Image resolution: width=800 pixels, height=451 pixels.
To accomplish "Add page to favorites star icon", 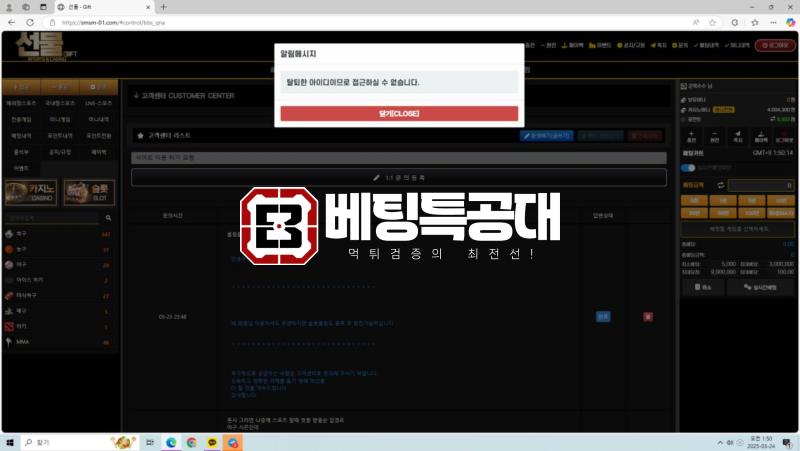I will pyautogui.click(x=712, y=22).
